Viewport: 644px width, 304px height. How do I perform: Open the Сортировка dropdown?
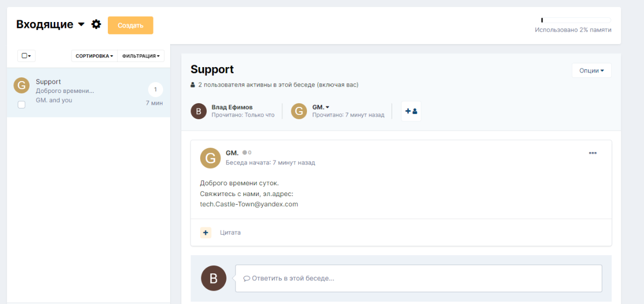point(94,56)
